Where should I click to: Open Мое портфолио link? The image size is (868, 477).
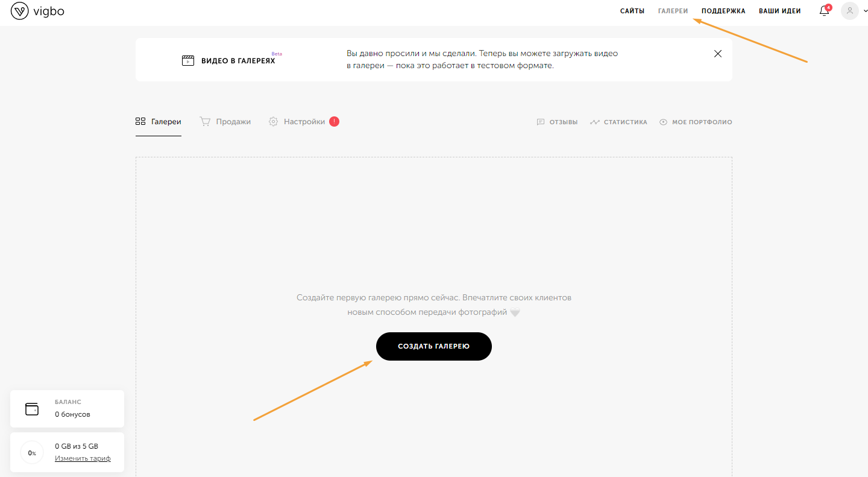696,122
